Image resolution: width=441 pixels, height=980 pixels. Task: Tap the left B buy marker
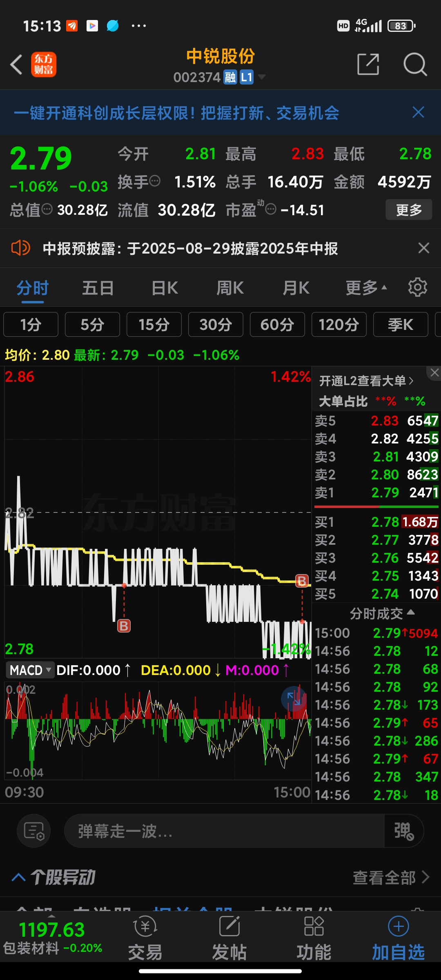click(124, 626)
